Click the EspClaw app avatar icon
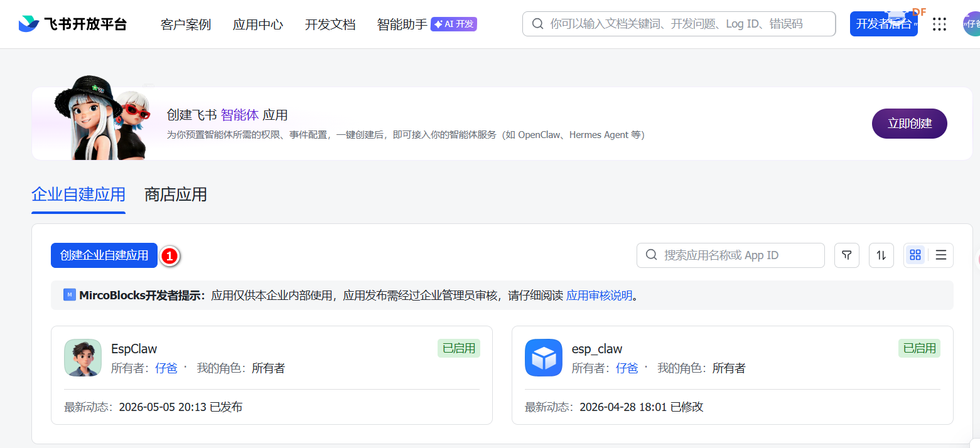980x448 pixels. click(83, 358)
